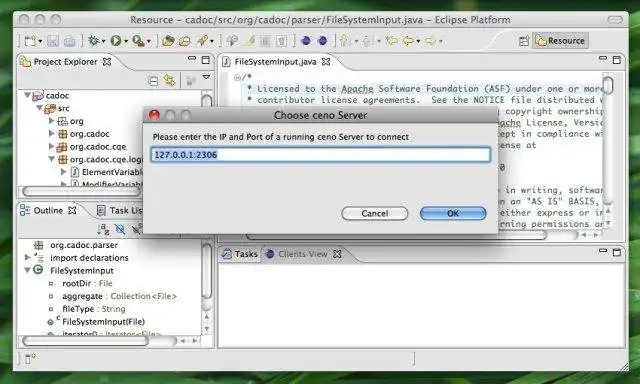Open the External Tools dropdown arrow

149,41
